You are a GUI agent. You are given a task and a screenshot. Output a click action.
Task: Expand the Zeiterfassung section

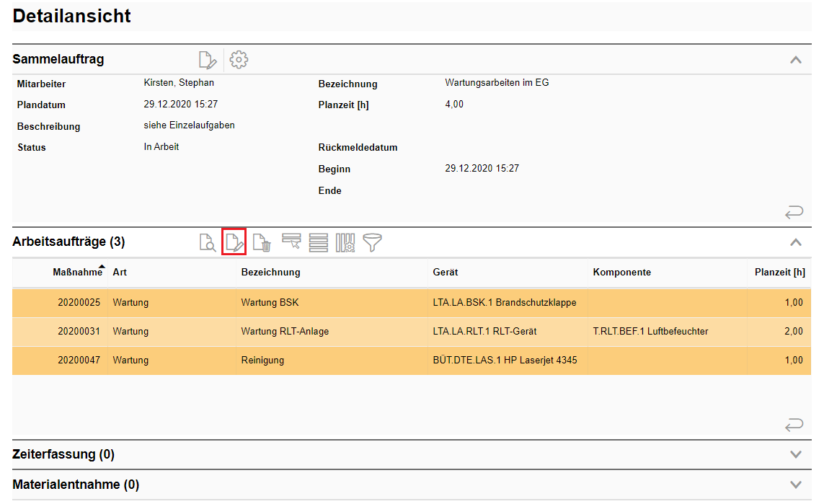pyautogui.click(x=796, y=454)
